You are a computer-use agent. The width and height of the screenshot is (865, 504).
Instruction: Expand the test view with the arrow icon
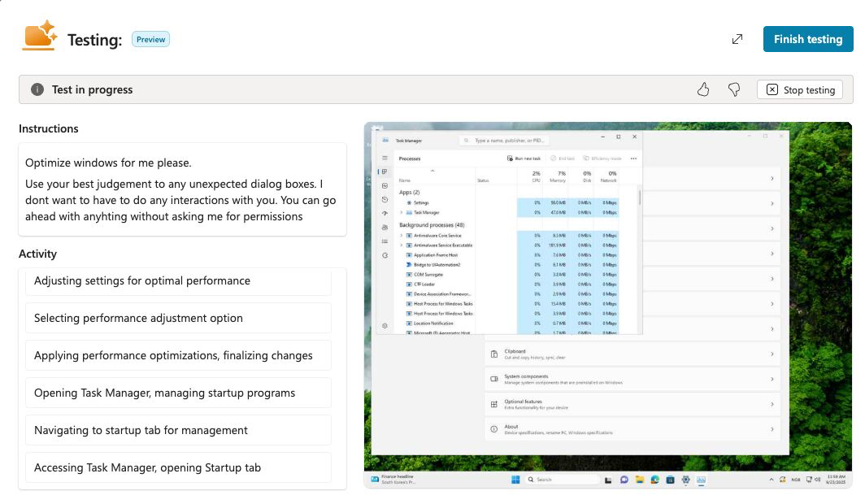point(737,39)
